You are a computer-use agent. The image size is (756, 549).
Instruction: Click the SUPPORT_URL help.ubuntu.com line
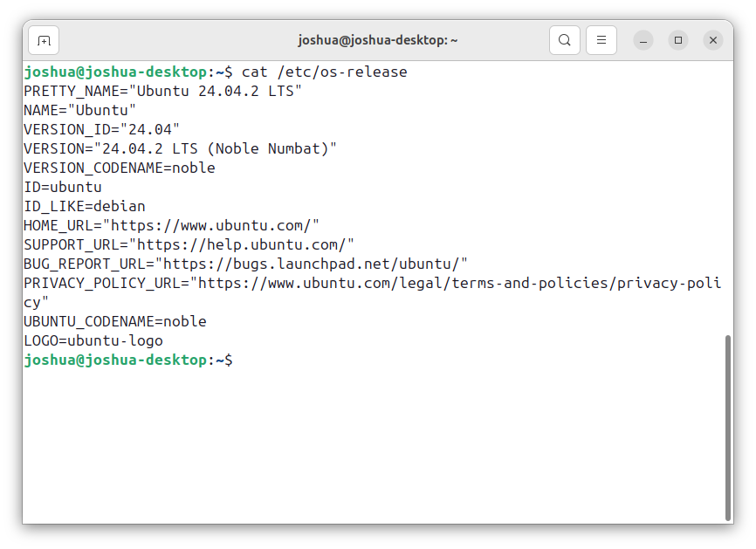coord(189,245)
